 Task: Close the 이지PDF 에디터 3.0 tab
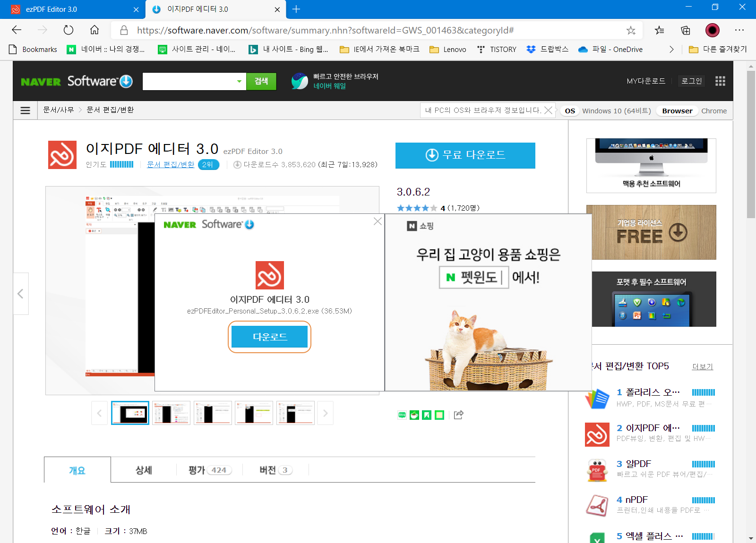(277, 9)
